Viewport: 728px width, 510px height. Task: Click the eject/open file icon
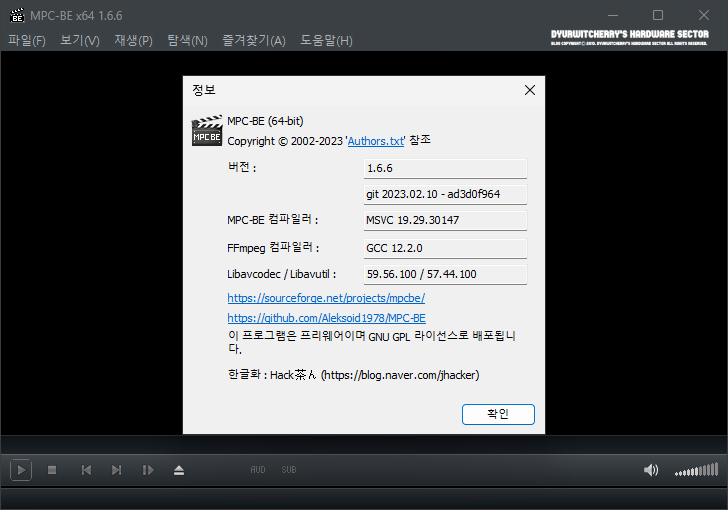[x=179, y=470]
